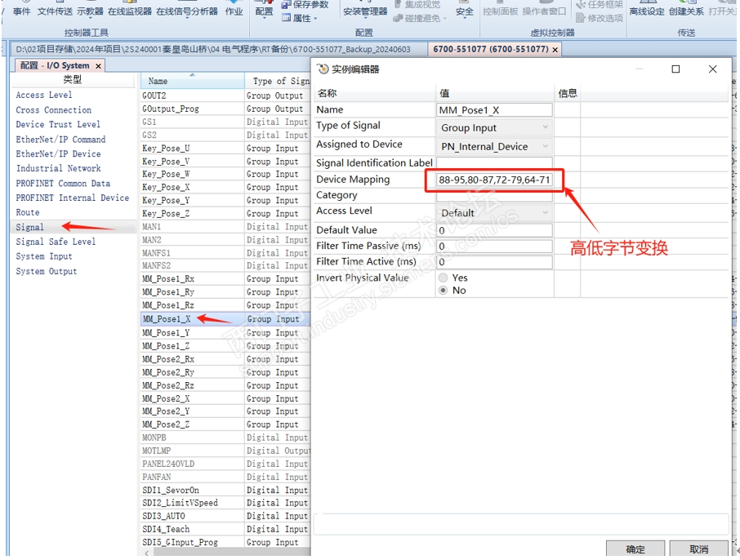
Task: Close the 6700-551077 controller tab
Action: pyautogui.click(x=555, y=50)
